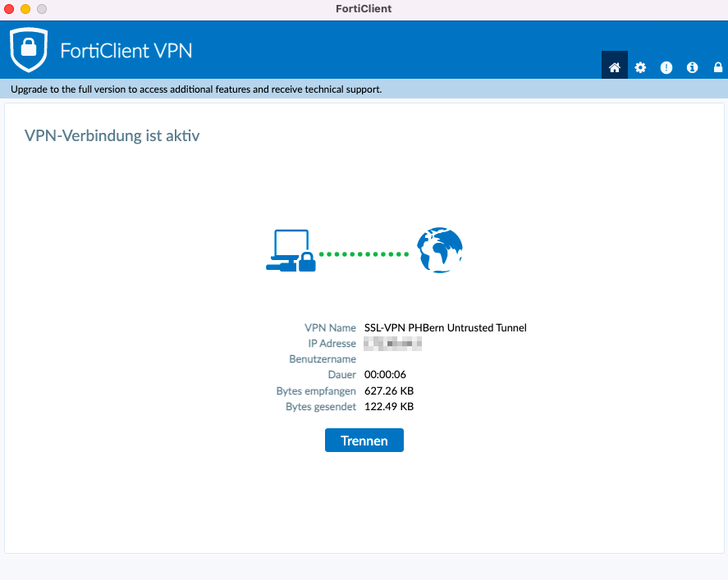Viewport: 728px width, 580px height.
Task: Disconnect VPN with the Trennen button
Action: [364, 441]
